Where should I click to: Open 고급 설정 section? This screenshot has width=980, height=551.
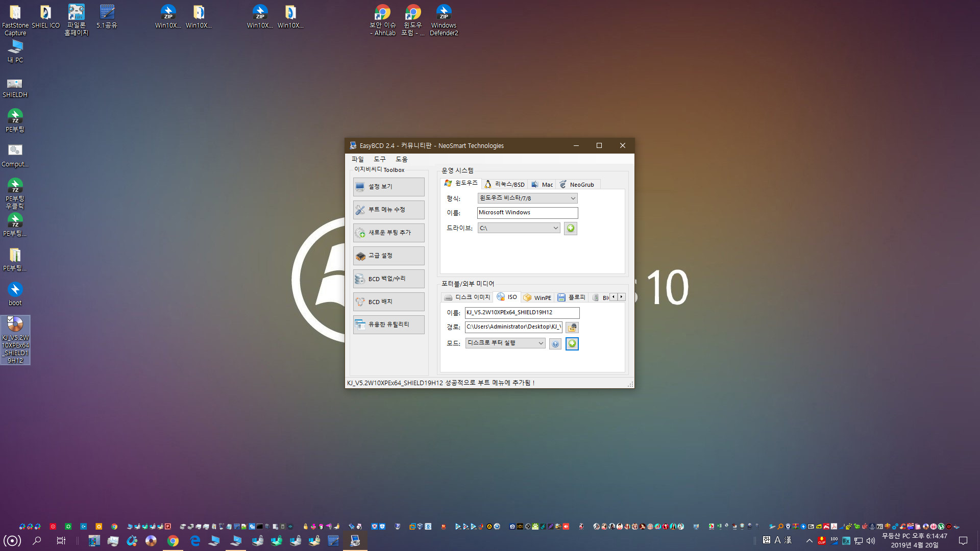coord(388,256)
